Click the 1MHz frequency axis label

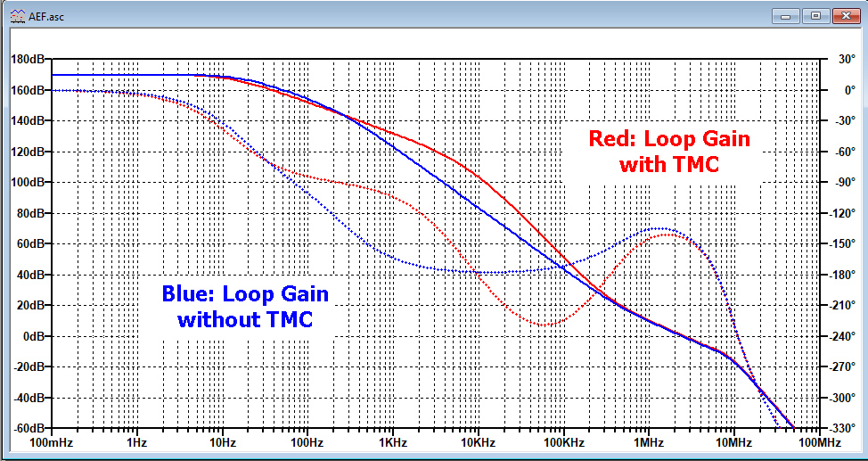(649, 442)
